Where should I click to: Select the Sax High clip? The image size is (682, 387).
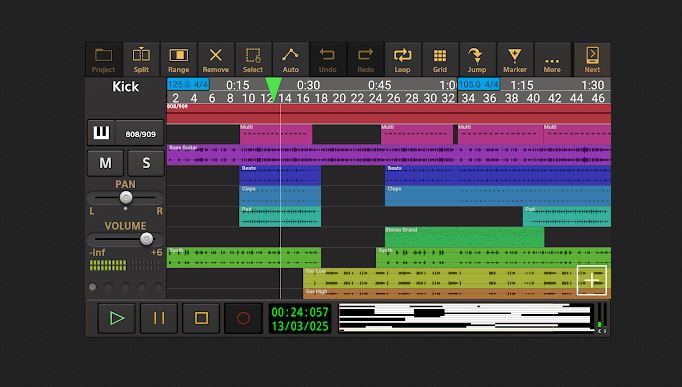point(457,294)
